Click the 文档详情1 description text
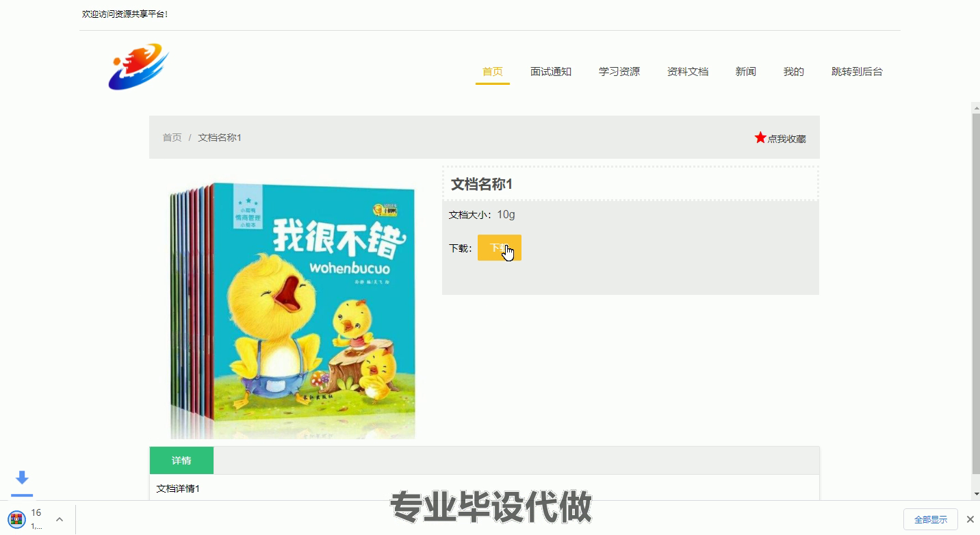The height and width of the screenshot is (535, 980). (x=178, y=488)
